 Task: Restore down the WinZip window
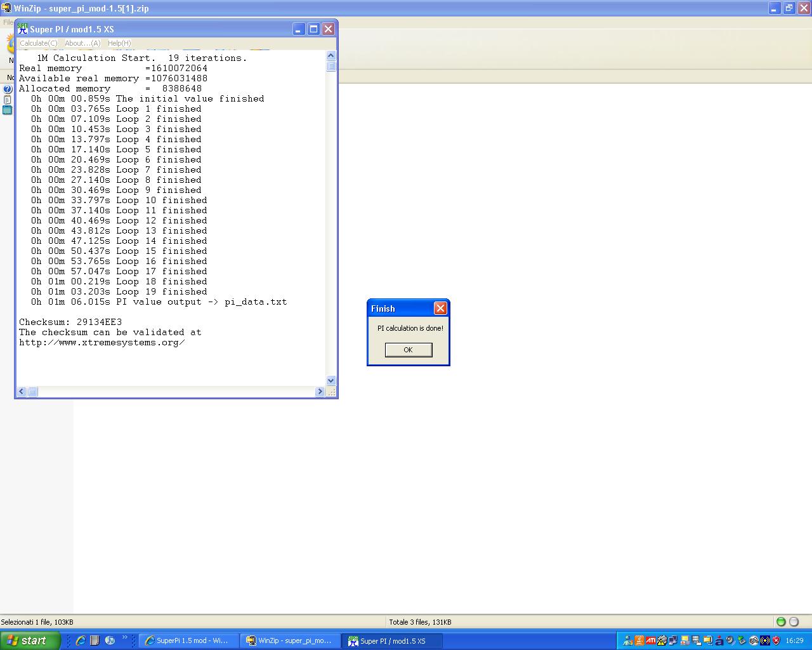(x=789, y=8)
